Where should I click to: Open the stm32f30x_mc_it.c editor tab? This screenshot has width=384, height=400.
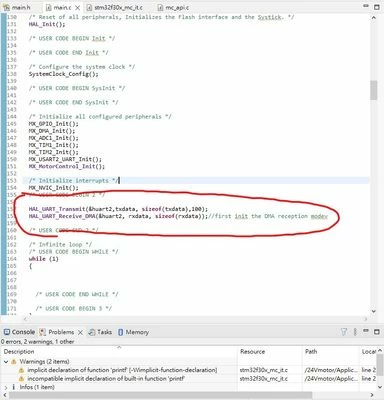pos(114,7)
